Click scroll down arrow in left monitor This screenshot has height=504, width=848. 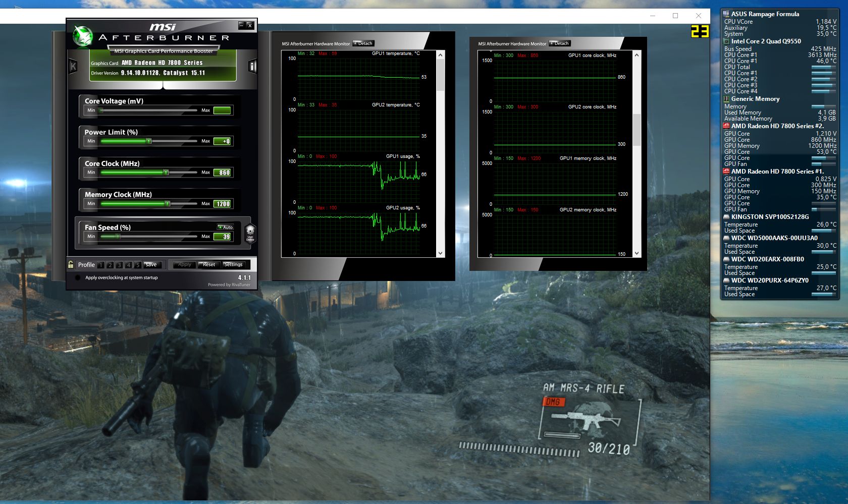click(x=440, y=253)
